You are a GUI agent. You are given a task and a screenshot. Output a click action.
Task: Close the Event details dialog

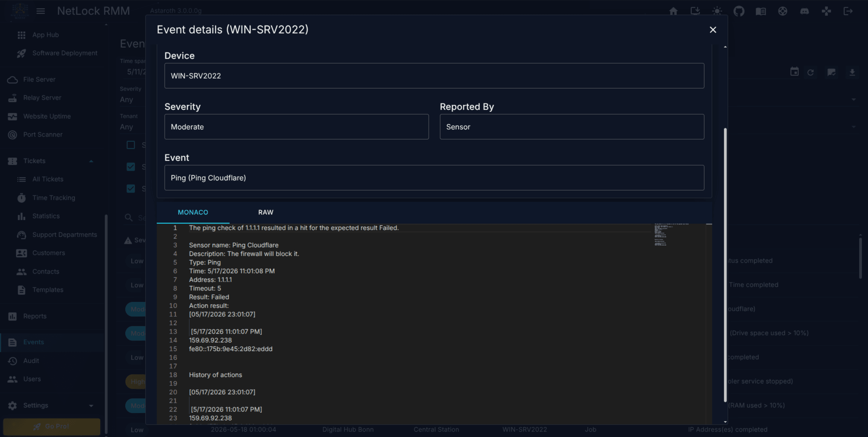[x=713, y=30]
